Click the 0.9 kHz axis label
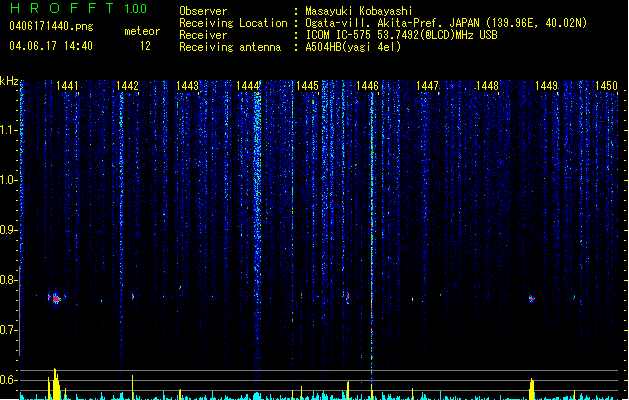Viewport: 629px width, 400px height. click(x=8, y=230)
